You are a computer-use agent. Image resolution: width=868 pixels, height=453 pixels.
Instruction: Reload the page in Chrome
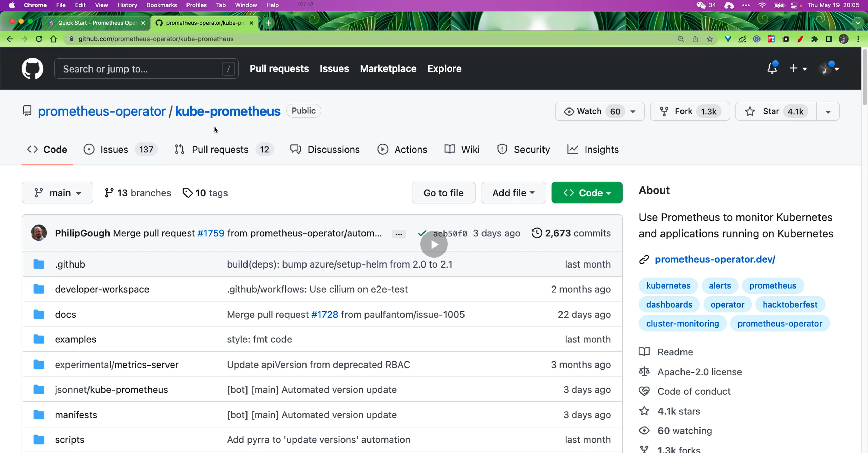39,39
